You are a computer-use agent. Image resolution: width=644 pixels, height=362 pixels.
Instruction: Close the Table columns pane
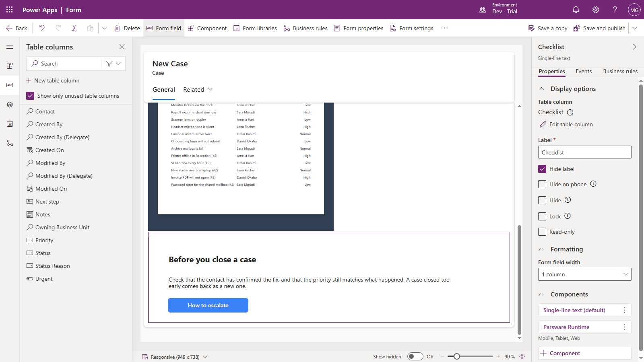(x=122, y=47)
